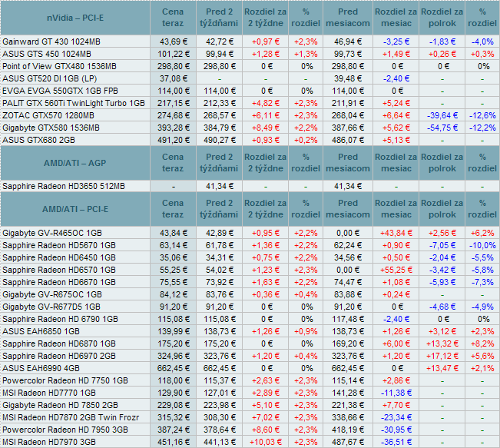Select 'Gigabyte Radeon HD 7850 2GB' name
Image resolution: width=500 pixels, height=448 pixels.
(60, 405)
